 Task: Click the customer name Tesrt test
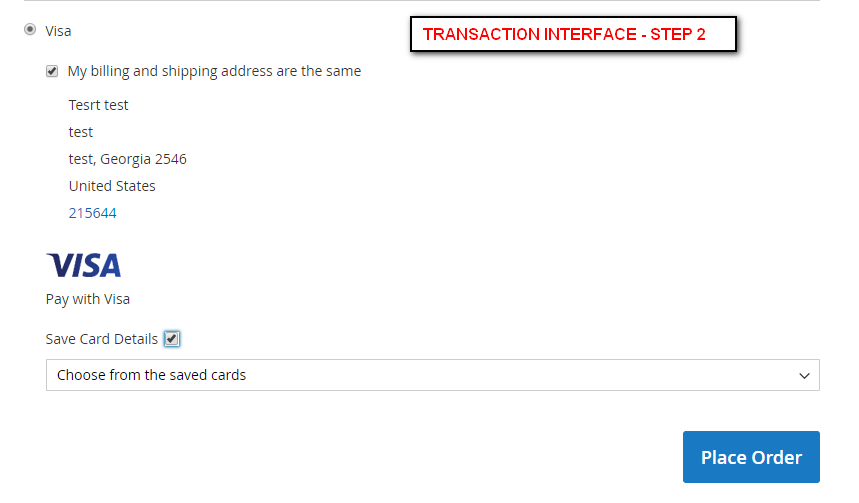click(x=98, y=105)
